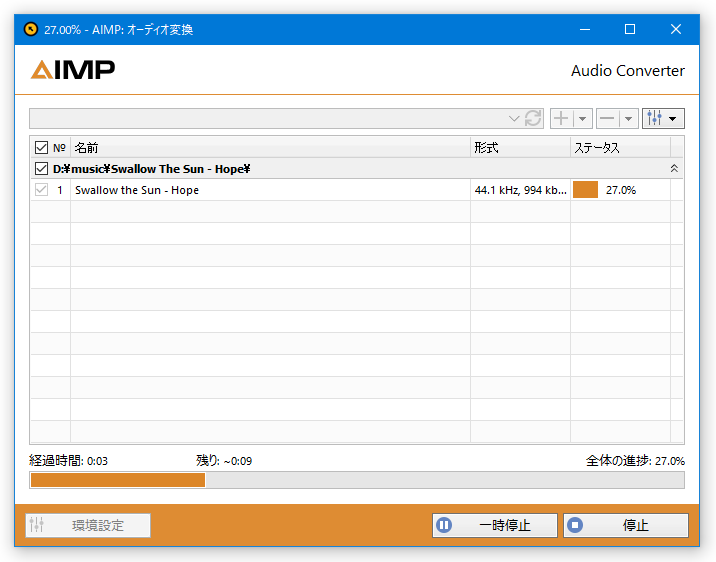Toggle checkbox for Swallow the Sun - Hope track
716x562 pixels.
pos(41,190)
